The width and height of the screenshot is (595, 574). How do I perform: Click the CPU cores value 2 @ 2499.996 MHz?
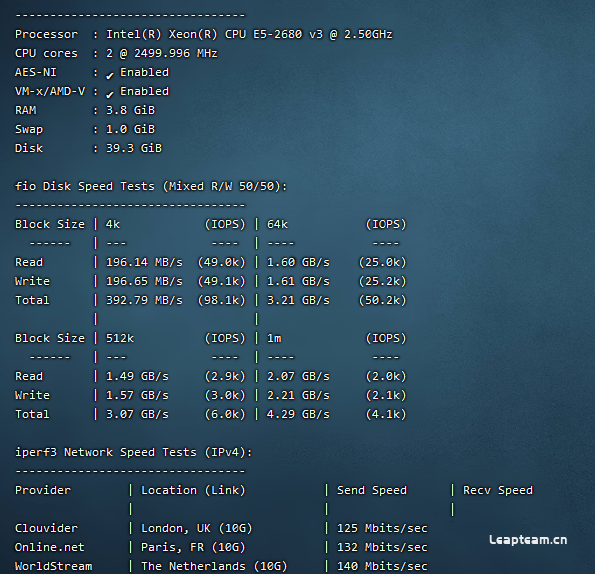coord(162,53)
